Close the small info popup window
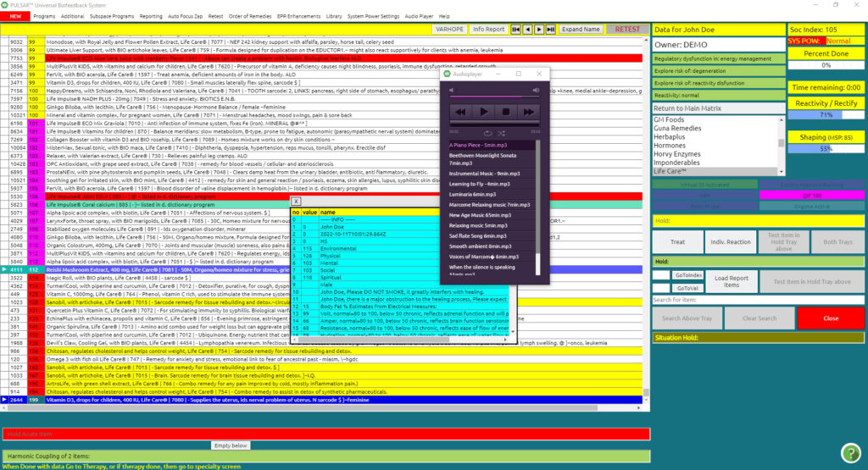868x470 pixels. [x=296, y=202]
